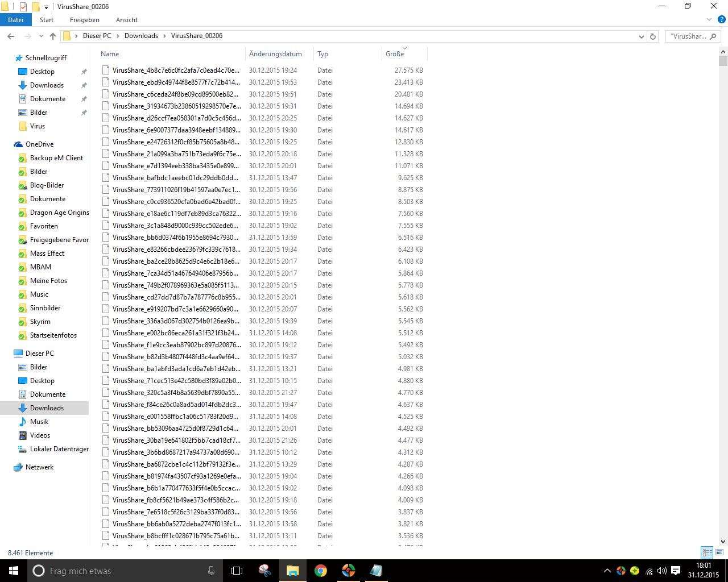The width and height of the screenshot is (728, 582).
Task: Open the recent locations dropdown next to the Forward arrow
Action: click(41, 36)
